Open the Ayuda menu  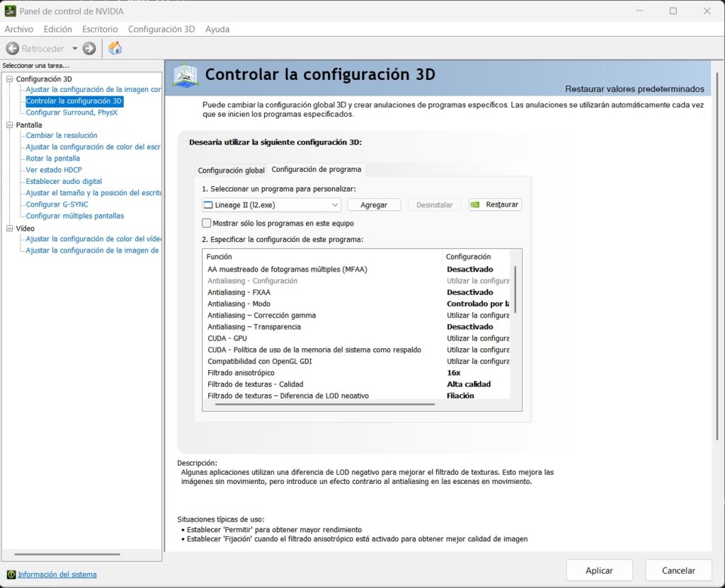217,29
